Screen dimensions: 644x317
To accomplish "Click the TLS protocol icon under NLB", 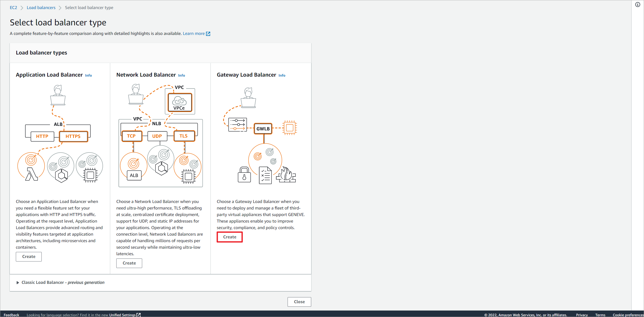I will point(186,135).
